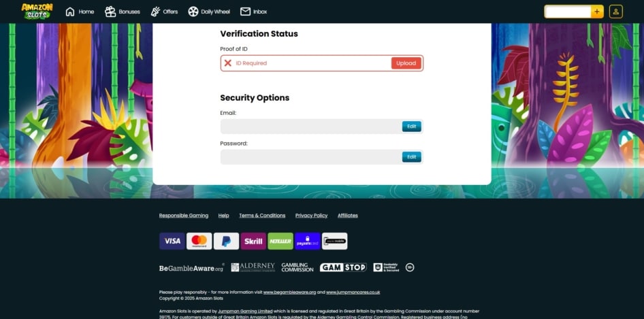Click the Bonuses gift icon
Screen dimensions: 644x319
tap(110, 12)
